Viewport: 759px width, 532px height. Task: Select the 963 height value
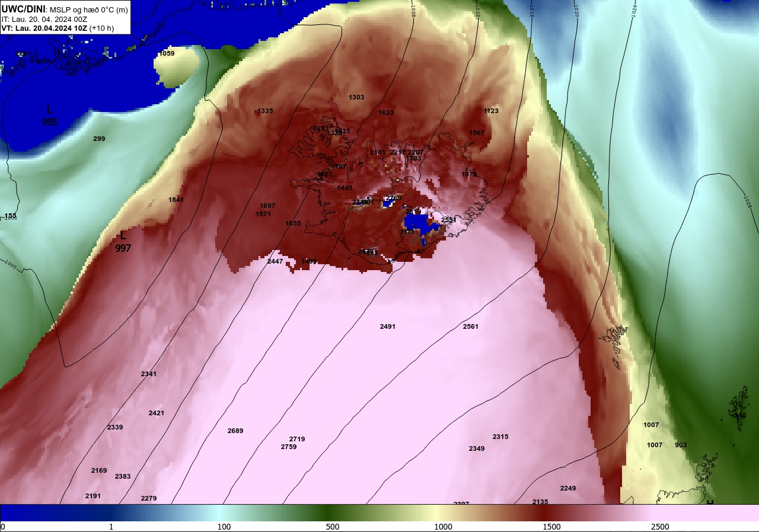pyautogui.click(x=681, y=445)
